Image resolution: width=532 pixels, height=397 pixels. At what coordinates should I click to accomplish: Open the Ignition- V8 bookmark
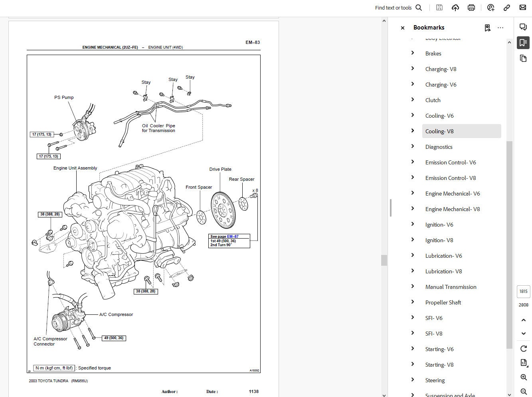click(439, 240)
